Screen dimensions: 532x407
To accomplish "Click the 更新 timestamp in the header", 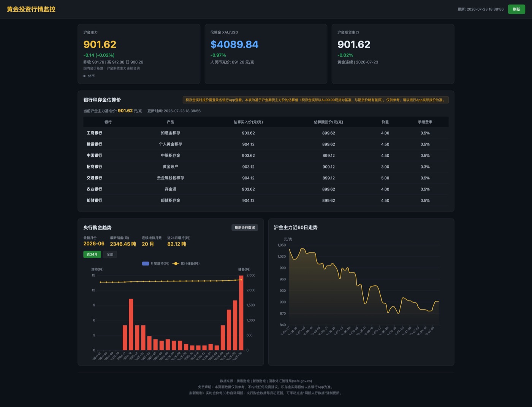I will pyautogui.click(x=480, y=9).
